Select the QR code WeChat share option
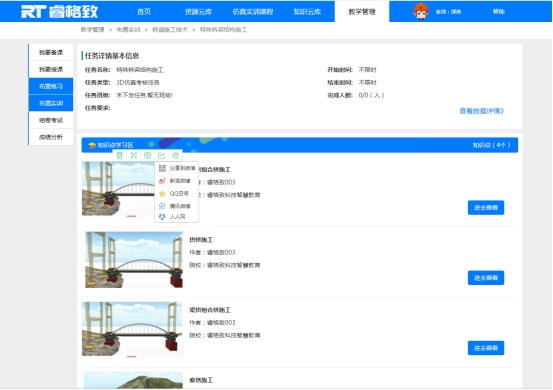 click(x=177, y=168)
